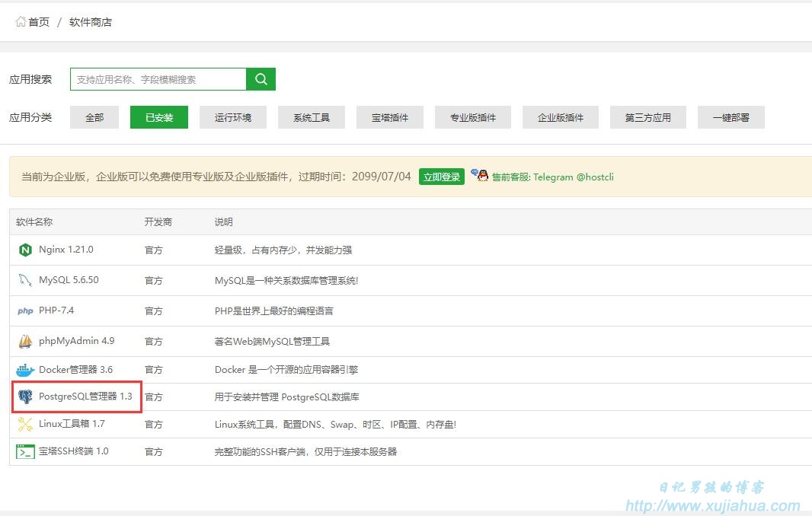Focus the application search input field

click(x=158, y=79)
